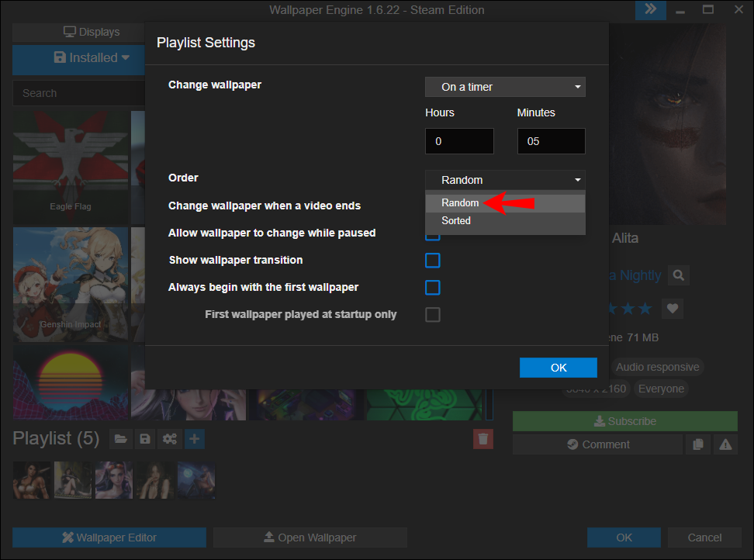The image size is (754, 560).
Task: Open the Wallpaper Editor
Action: (x=109, y=538)
